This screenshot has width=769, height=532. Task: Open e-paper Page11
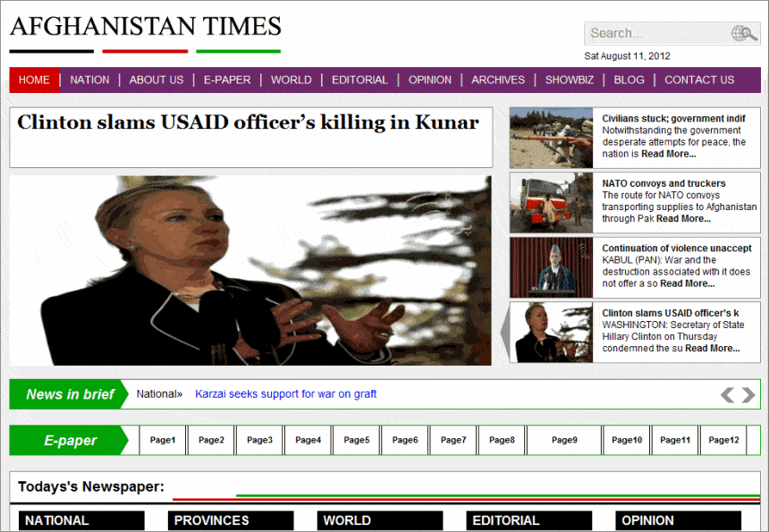pyautogui.click(x=675, y=440)
